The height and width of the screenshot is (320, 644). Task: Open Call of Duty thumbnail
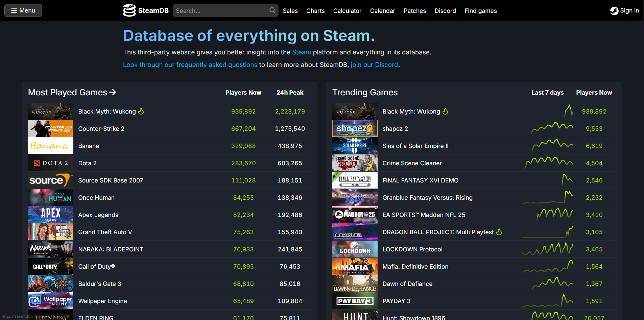point(51,266)
